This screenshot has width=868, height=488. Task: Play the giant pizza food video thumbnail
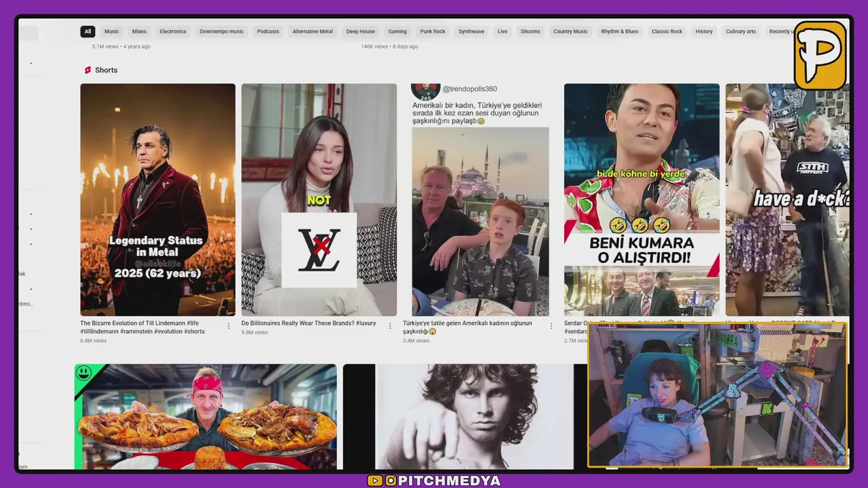click(205, 417)
